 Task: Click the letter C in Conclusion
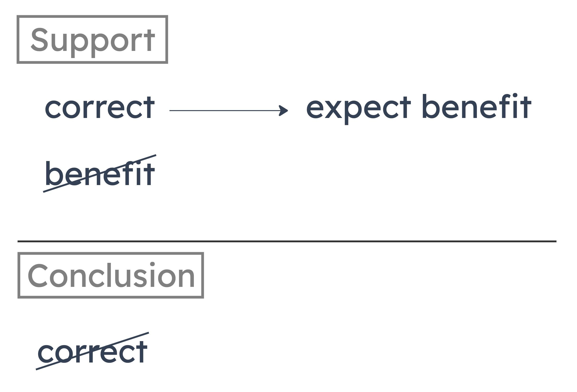[38, 275]
